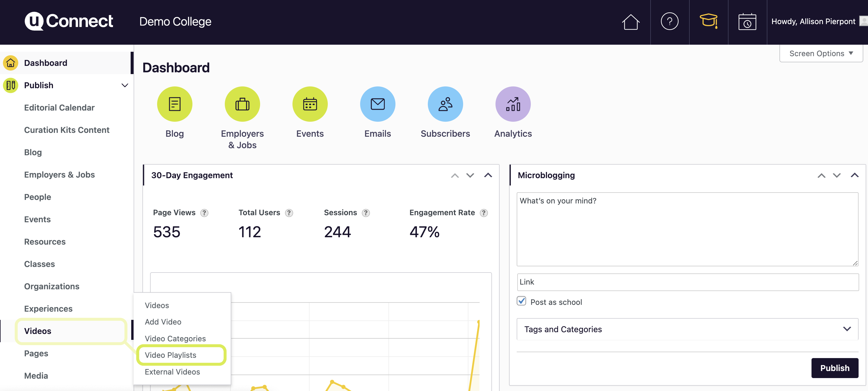Screen dimensions: 868x391
Task: Collapse the Publish sidebar menu chevron
Action: 125,85
